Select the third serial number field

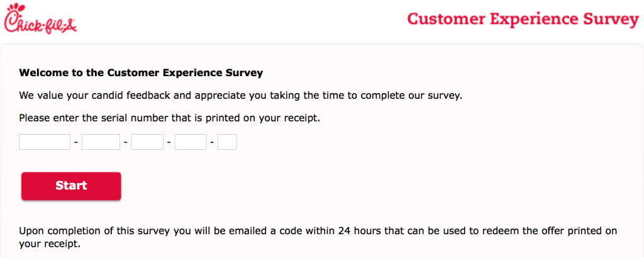[147, 142]
